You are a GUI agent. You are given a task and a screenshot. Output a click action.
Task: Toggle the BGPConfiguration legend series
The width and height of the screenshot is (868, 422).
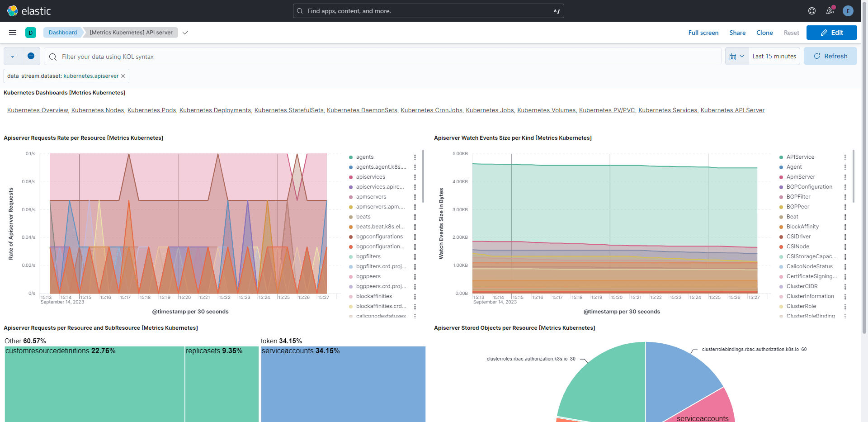click(809, 187)
